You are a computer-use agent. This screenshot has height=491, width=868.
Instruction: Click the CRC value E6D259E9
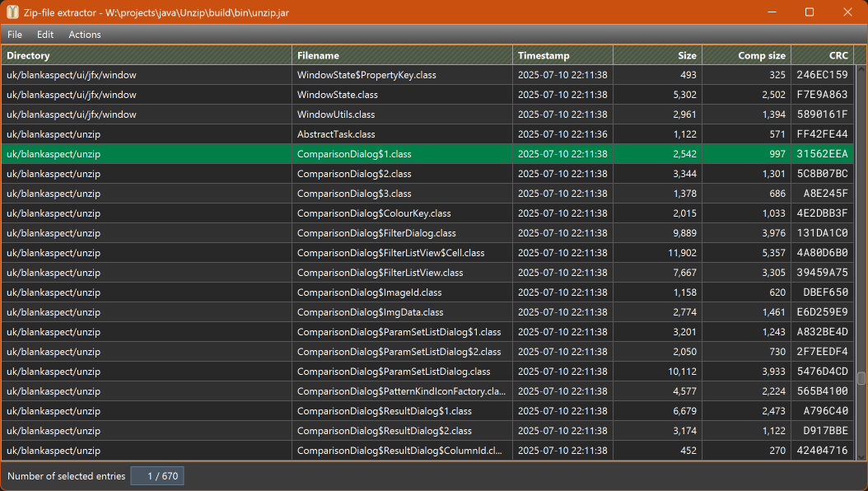click(x=822, y=312)
